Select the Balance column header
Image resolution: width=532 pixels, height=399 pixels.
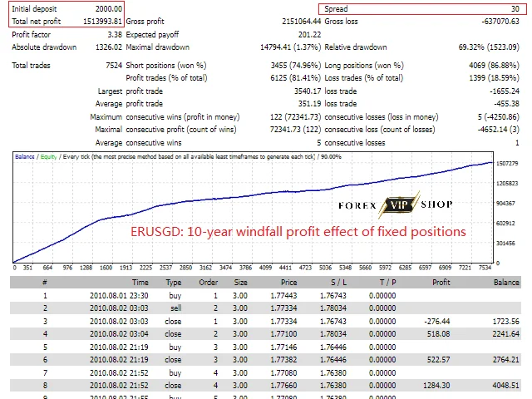coord(506,283)
